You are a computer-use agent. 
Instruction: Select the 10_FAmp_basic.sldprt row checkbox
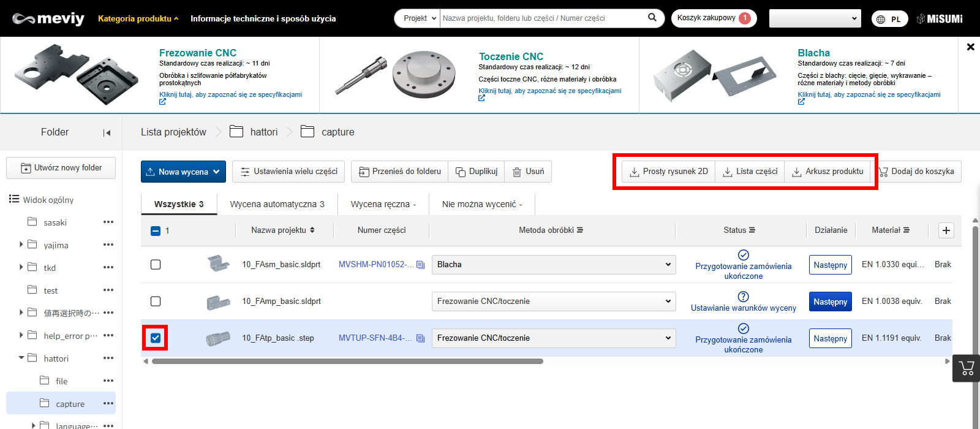click(156, 302)
